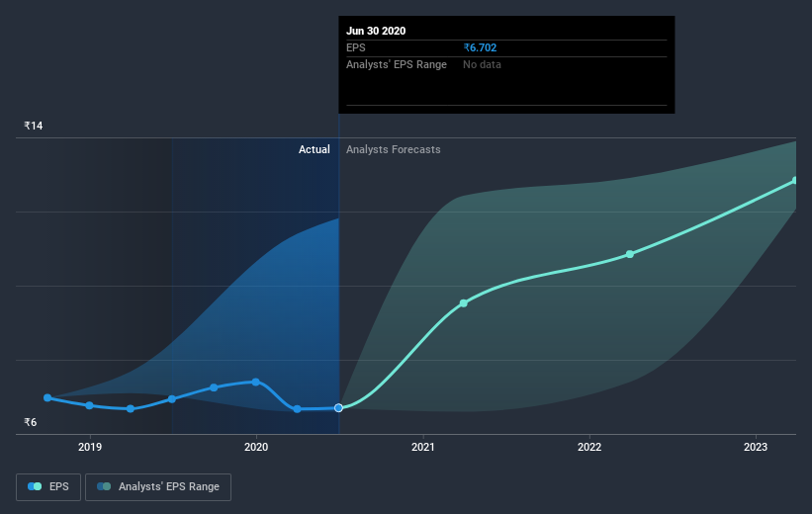This screenshot has height=514, width=812.
Task: Select the EPS data point after 2020 dip
Action: pyautogui.click(x=298, y=409)
